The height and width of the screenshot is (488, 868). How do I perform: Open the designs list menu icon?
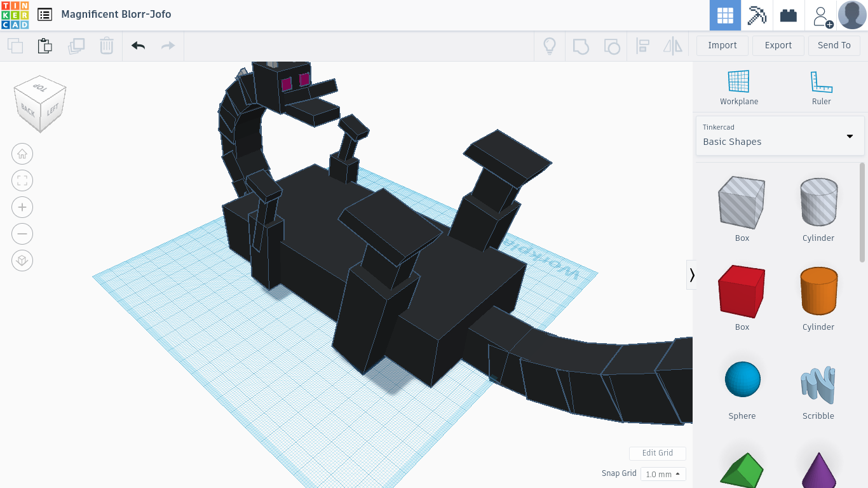44,15
